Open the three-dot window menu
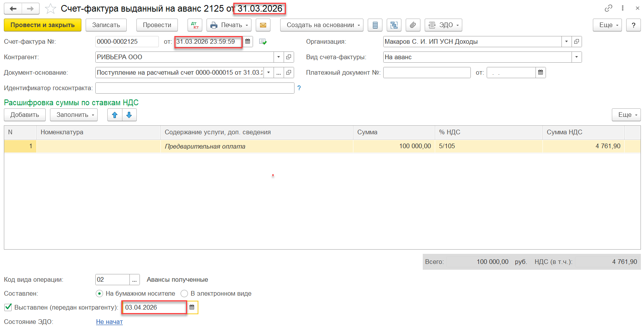Image resolution: width=644 pixels, height=327 pixels. [623, 8]
